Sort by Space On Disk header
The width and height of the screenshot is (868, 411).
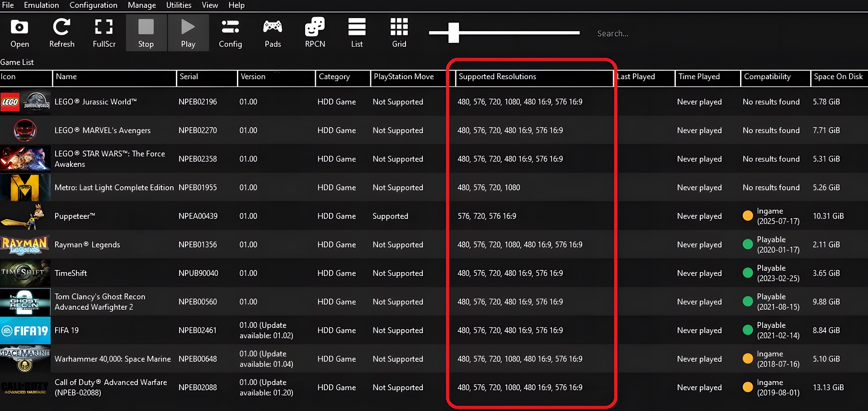840,77
